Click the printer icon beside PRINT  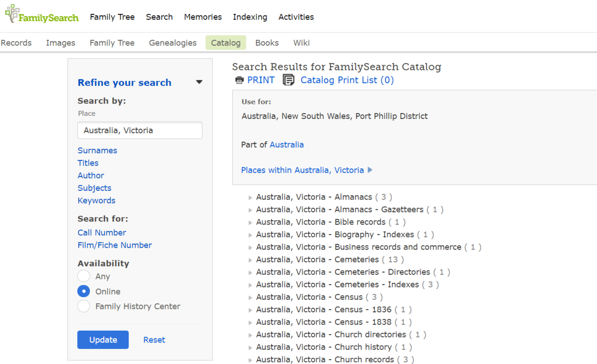pyautogui.click(x=240, y=80)
